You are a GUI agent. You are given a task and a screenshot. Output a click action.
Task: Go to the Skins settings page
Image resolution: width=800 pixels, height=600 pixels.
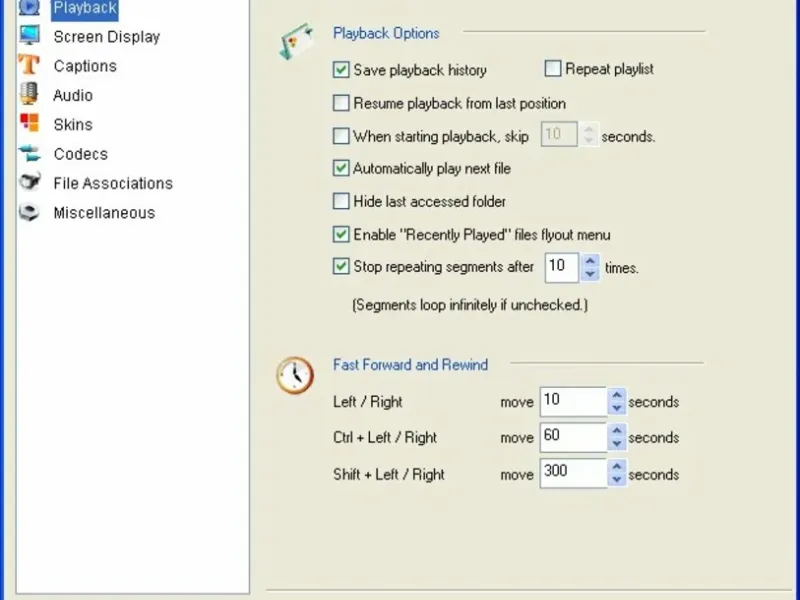[x=73, y=124]
